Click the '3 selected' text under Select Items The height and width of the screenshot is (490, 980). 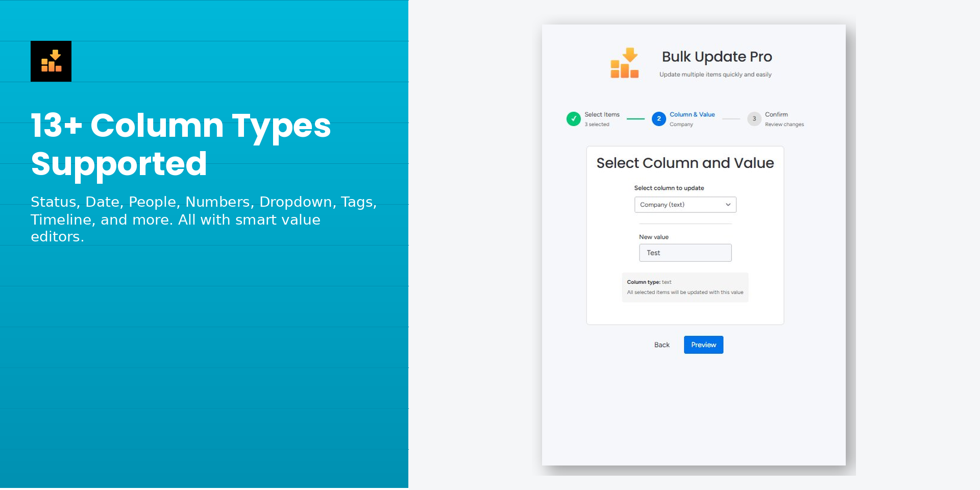tap(597, 125)
